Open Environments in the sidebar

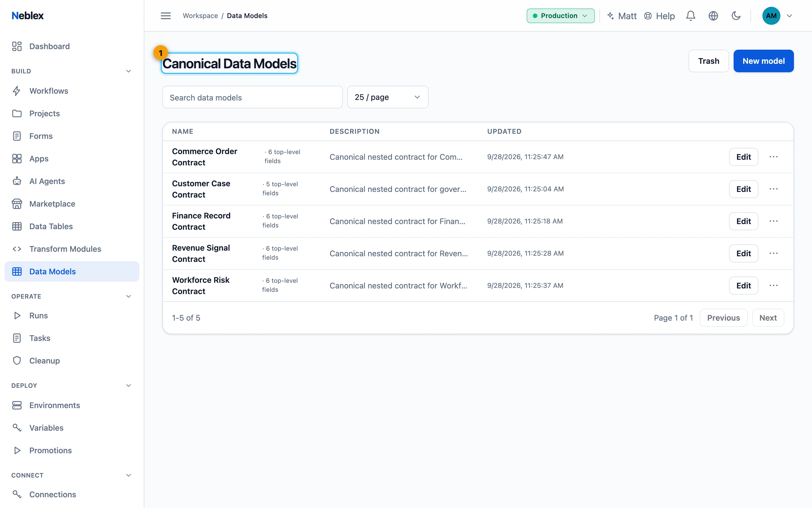point(72,405)
